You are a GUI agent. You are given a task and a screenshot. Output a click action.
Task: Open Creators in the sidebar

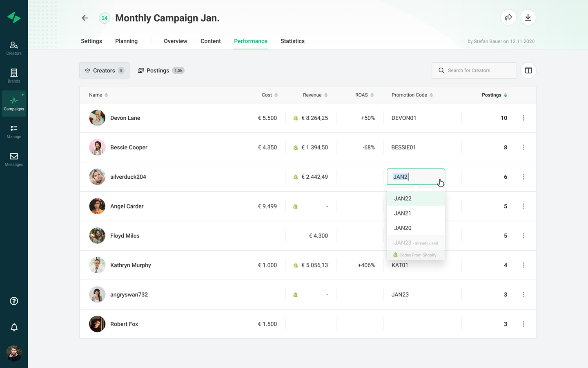(14, 48)
